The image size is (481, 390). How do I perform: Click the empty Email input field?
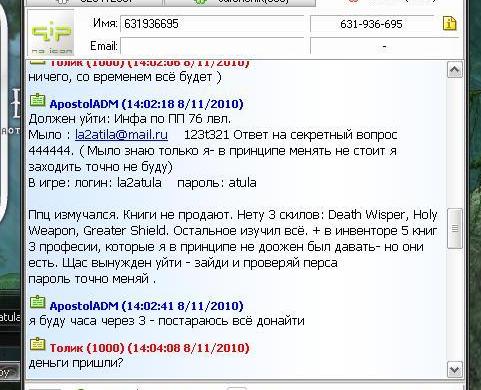click(x=212, y=46)
